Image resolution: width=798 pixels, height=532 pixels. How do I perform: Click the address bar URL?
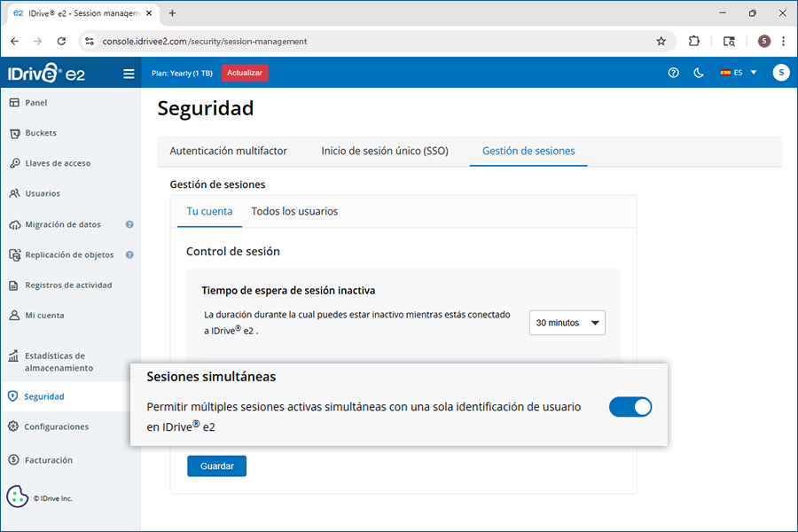click(x=205, y=42)
